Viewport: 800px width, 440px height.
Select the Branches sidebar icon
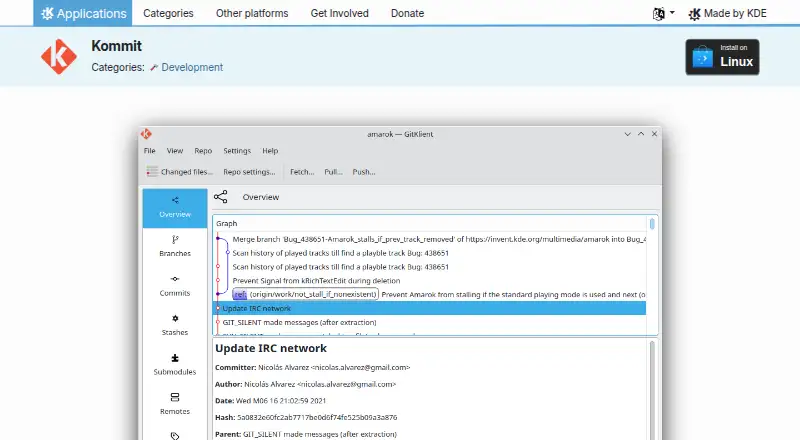point(175,247)
